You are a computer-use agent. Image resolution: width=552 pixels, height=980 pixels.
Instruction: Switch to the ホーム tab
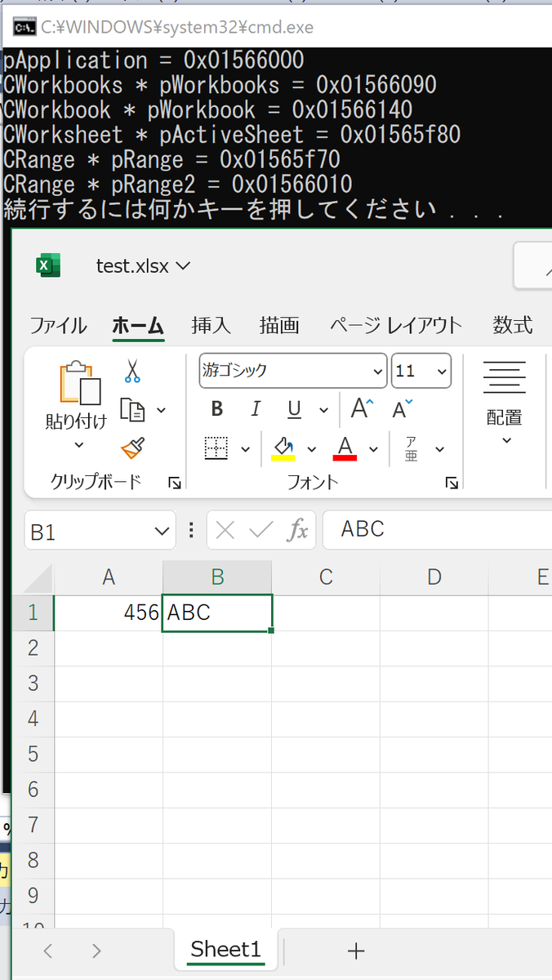(x=138, y=325)
